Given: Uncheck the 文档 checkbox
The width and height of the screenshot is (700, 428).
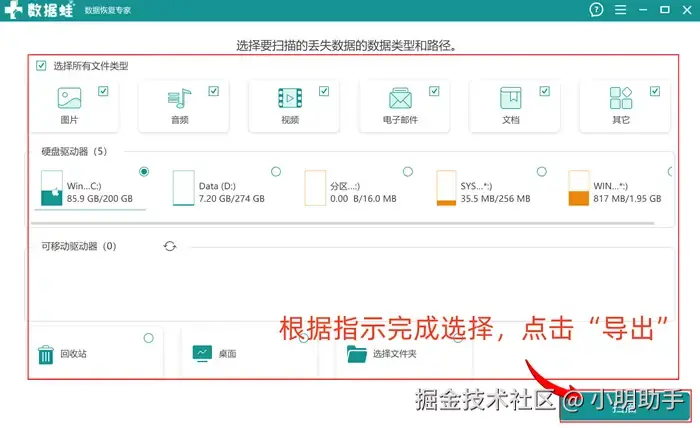Looking at the screenshot, I should 545,91.
